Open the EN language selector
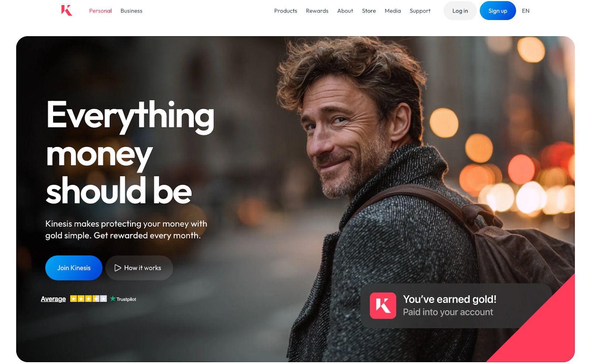 point(526,11)
